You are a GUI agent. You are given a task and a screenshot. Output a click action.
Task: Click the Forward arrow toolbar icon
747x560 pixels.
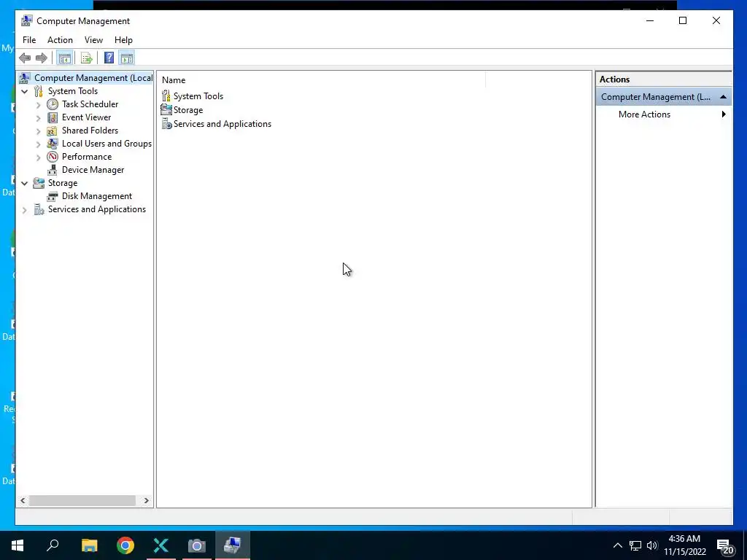42,58
